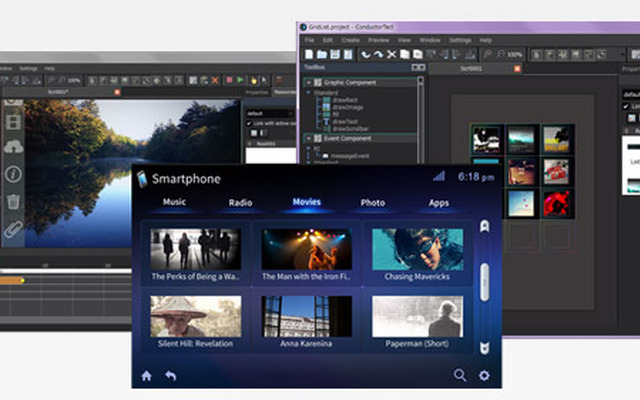Click the Undo arrow in right window toolbar

coord(365,54)
